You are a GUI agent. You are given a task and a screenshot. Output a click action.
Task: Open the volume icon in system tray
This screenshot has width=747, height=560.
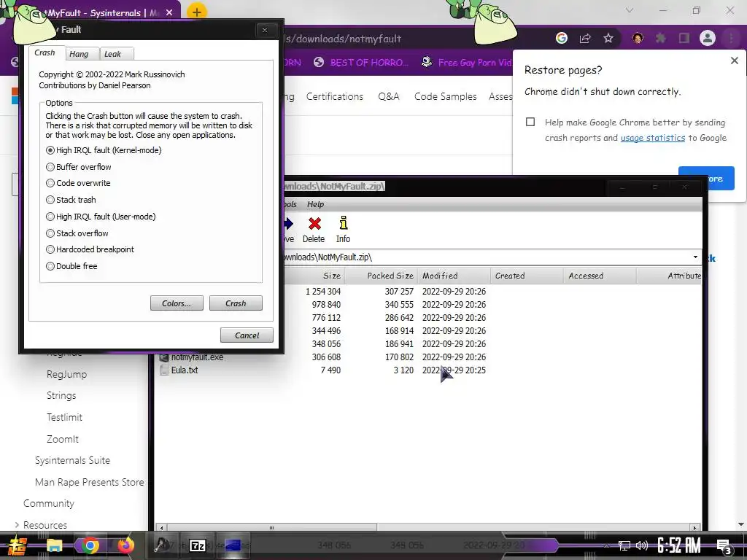click(642, 545)
